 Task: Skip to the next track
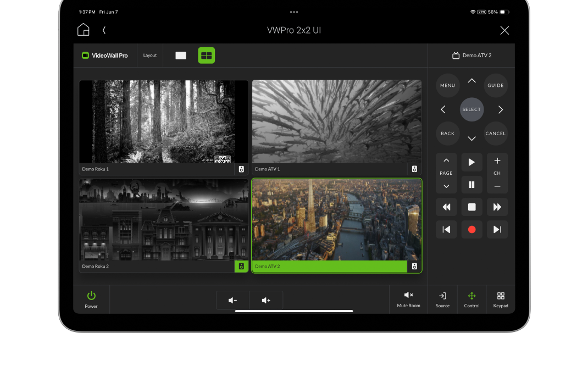click(497, 230)
